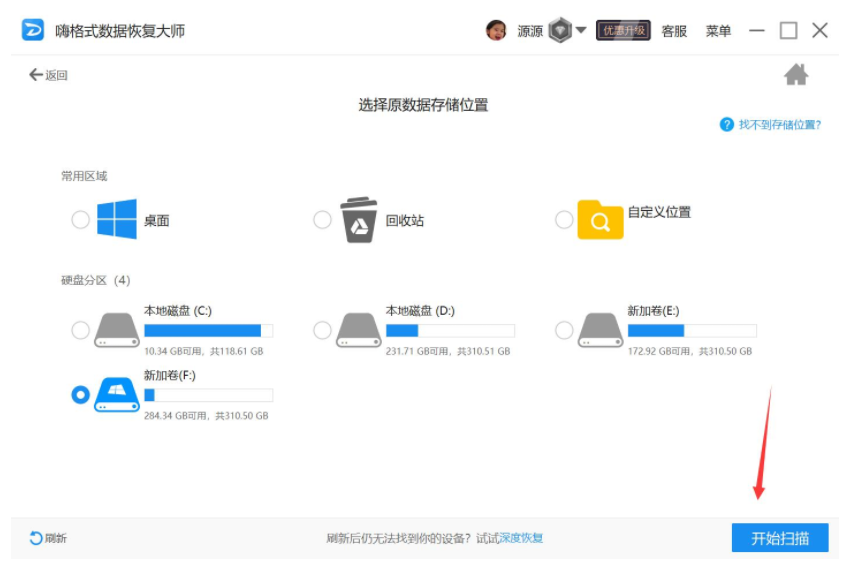The height and width of the screenshot is (569, 855).
Task: Click the recycle bin icon
Action: point(359,219)
